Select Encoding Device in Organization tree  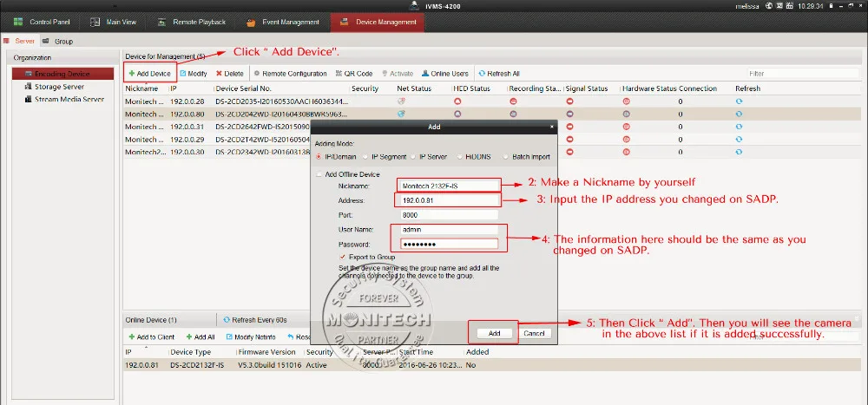[x=63, y=74]
